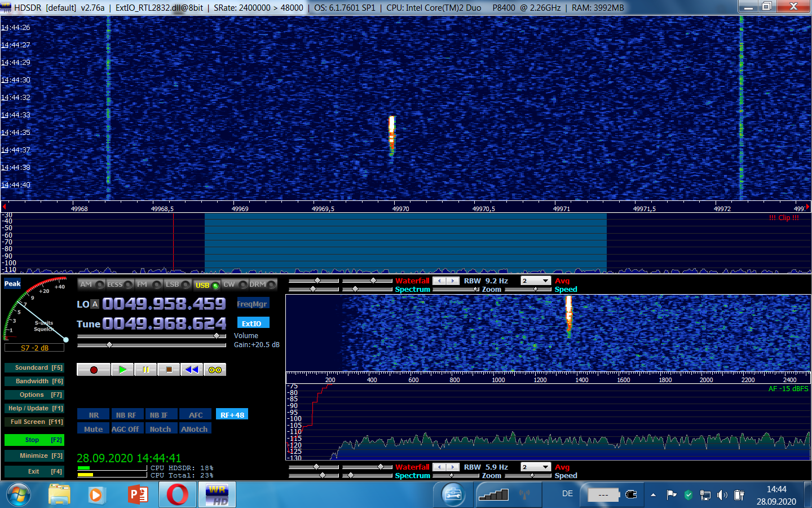Click the LO A selector button

pos(95,304)
